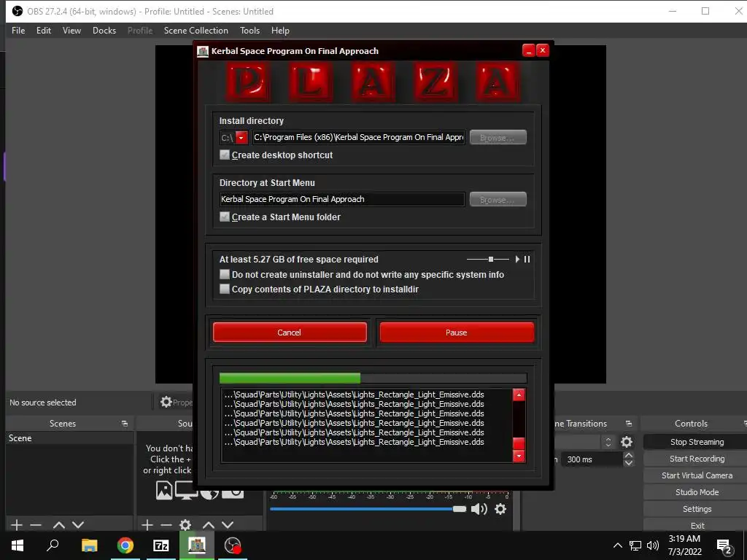747x560 pixels.
Task: Click the installer music volume slider
Action: [x=488, y=259]
